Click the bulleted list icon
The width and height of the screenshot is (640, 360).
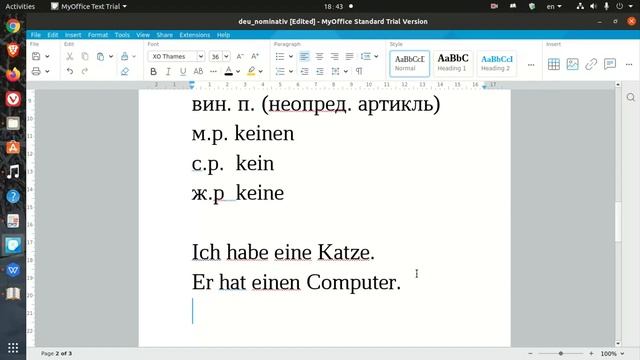[280, 56]
